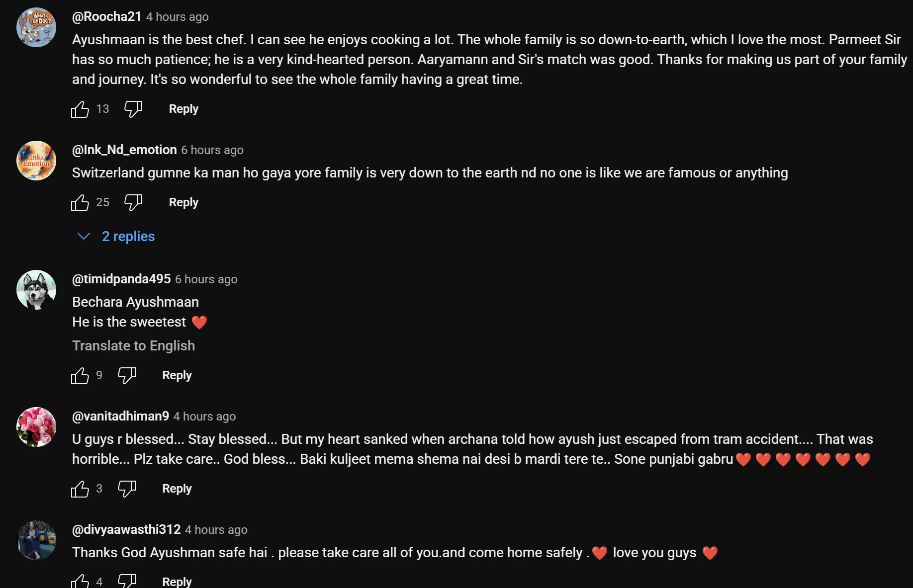
Task: Open @Ink_Nd_emotion profile picture
Action: 36,161
